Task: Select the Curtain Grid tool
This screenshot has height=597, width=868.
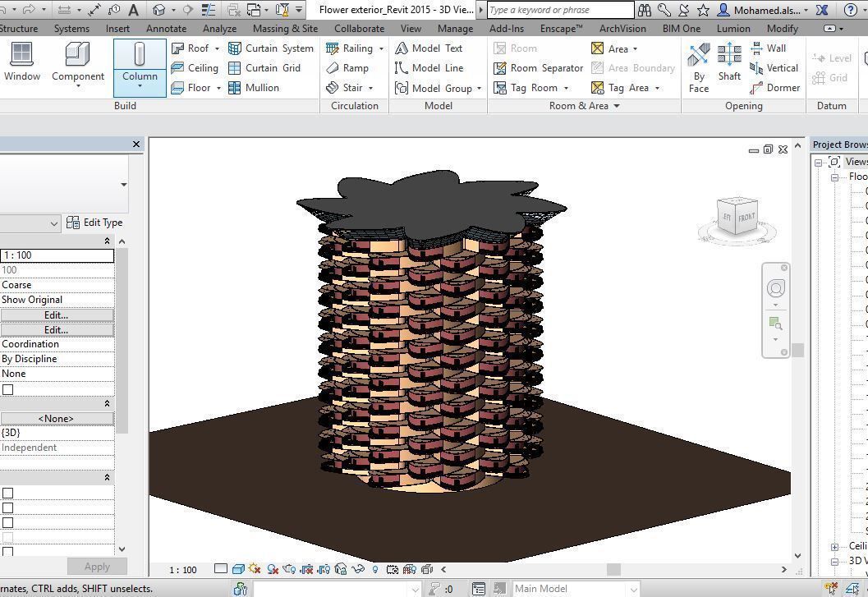Action: point(264,68)
